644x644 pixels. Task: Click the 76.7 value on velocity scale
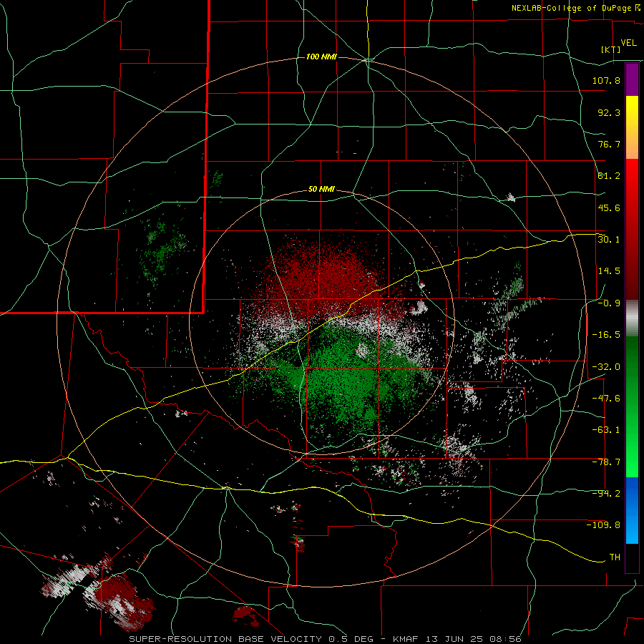[x=609, y=144]
